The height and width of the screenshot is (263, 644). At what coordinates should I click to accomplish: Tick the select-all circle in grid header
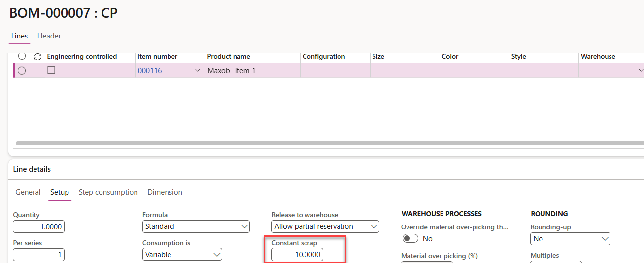point(22,56)
